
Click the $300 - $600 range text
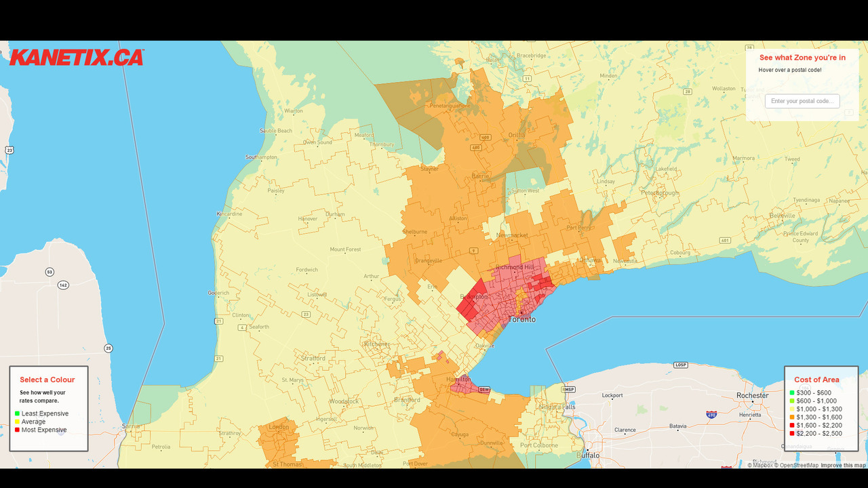[814, 392]
